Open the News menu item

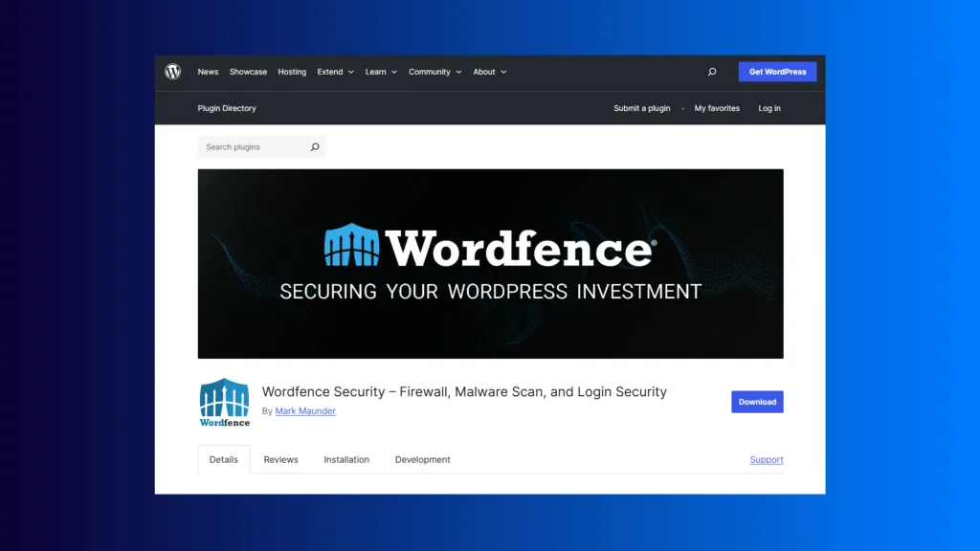208,72
